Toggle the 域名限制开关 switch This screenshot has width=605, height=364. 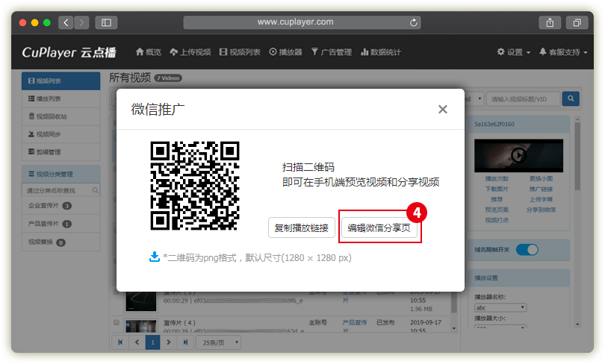click(x=527, y=250)
